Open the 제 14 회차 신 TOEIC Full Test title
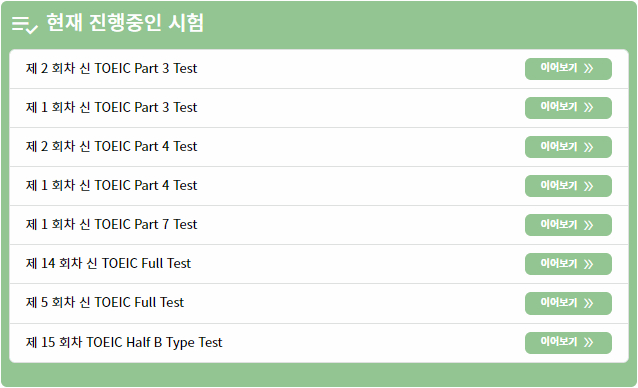 [108, 264]
